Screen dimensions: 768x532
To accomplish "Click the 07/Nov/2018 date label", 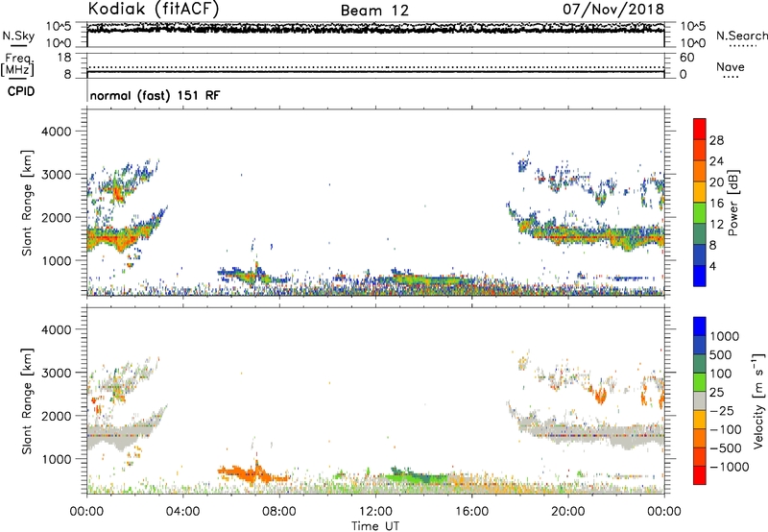I will pyautogui.click(x=612, y=9).
